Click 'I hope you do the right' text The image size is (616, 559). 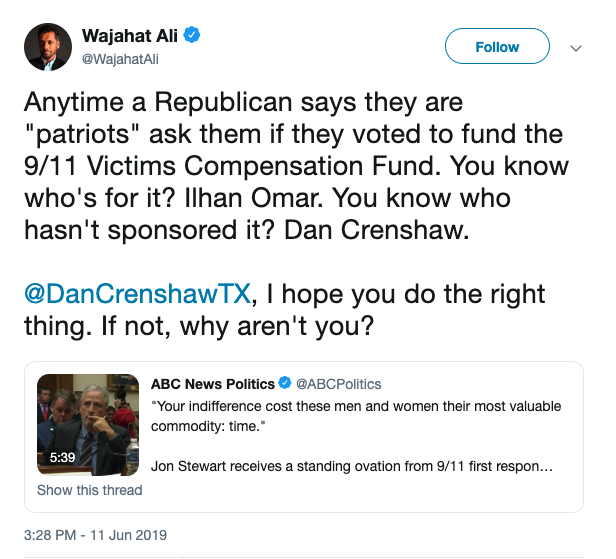click(406, 295)
